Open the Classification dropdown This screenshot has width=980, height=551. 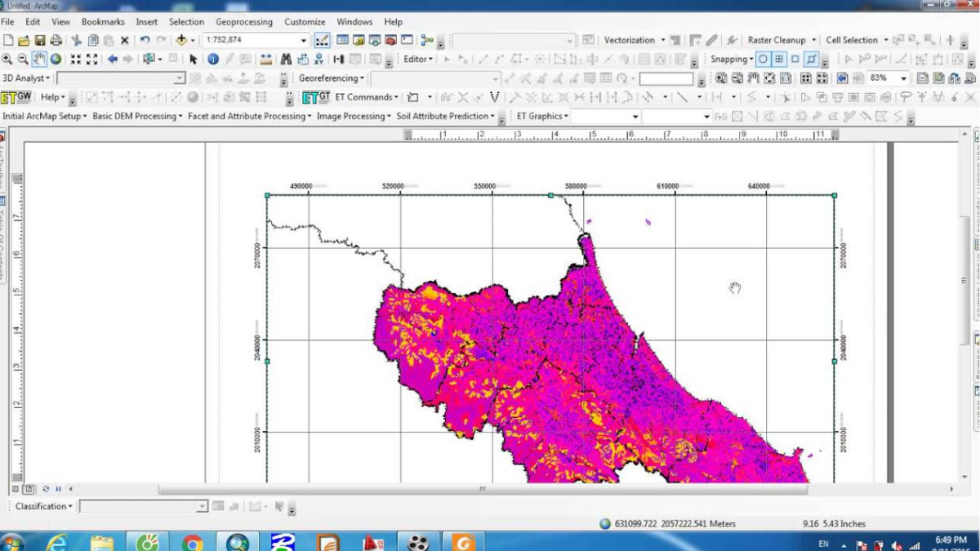pos(44,506)
